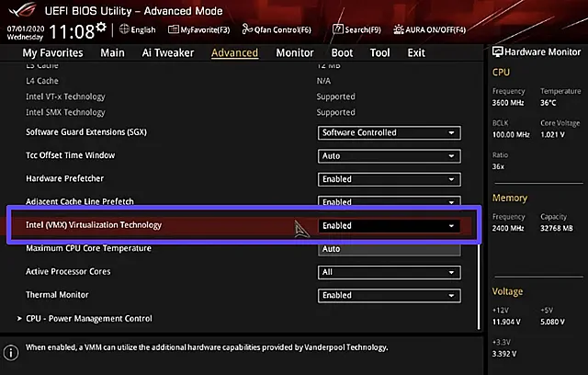Click Ratio value 36x
588x375 pixels.
pyautogui.click(x=498, y=166)
